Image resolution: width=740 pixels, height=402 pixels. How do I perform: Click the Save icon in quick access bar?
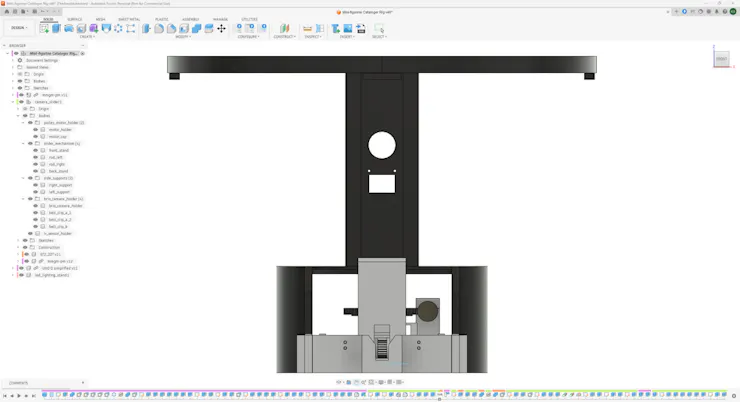click(x=34, y=11)
